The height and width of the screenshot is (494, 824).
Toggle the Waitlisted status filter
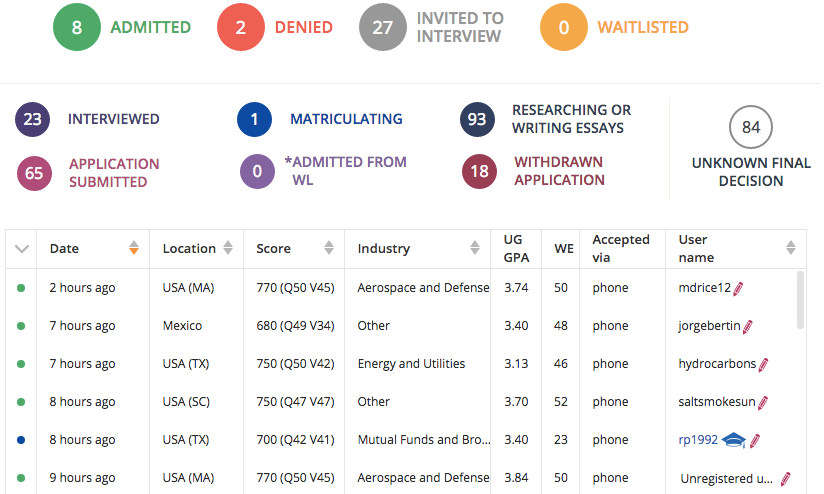564,27
